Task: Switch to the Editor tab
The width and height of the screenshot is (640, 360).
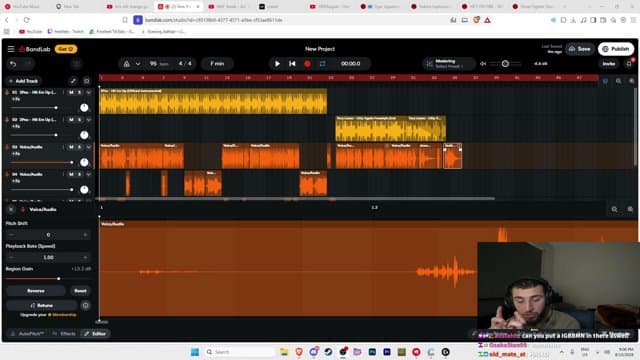Action: (95, 333)
